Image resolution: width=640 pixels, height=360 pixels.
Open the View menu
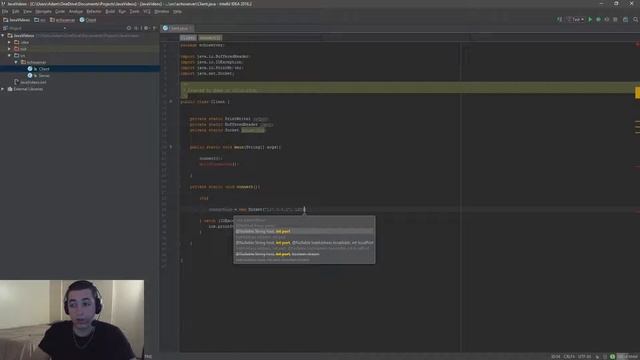point(27,12)
